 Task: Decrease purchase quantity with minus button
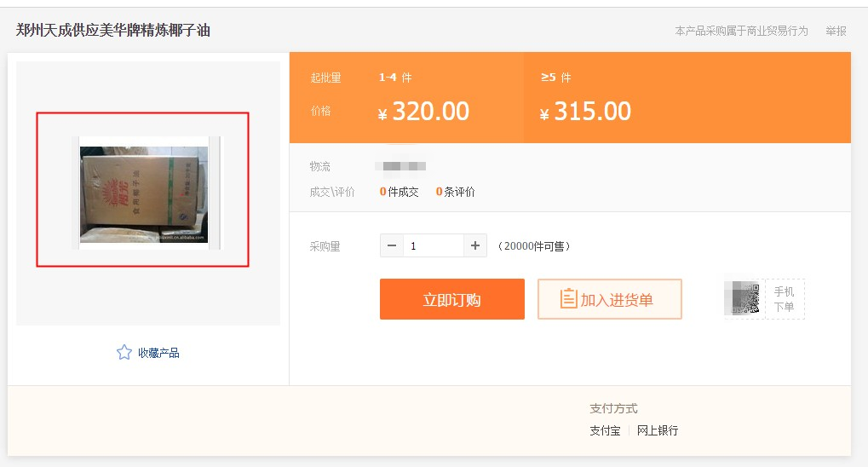point(392,245)
